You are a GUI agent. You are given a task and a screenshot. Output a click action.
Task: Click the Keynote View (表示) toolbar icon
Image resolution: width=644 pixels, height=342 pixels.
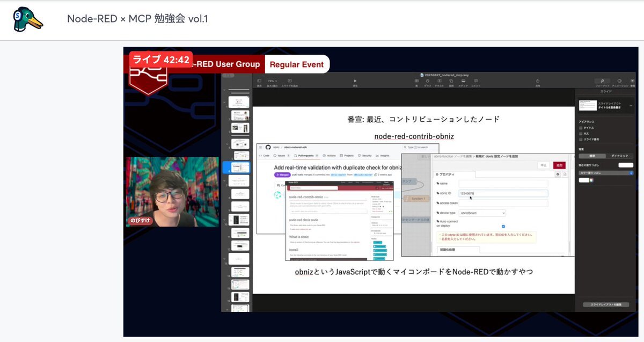[x=259, y=81]
